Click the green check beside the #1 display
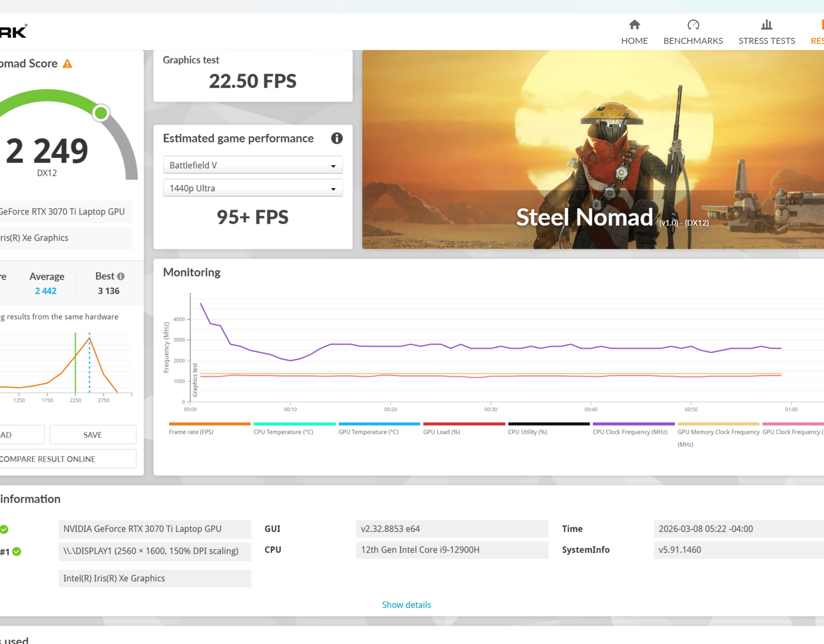 click(x=16, y=551)
